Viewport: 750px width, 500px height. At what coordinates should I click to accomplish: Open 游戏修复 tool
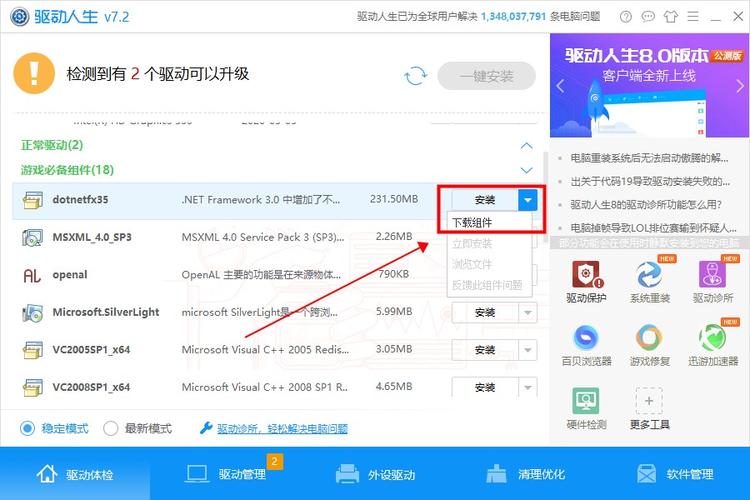(650, 345)
